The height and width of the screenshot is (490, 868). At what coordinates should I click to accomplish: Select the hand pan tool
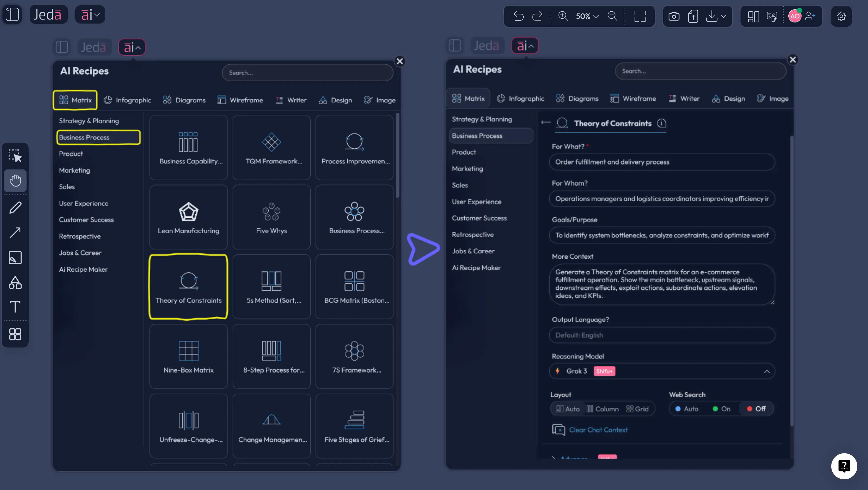(x=15, y=181)
